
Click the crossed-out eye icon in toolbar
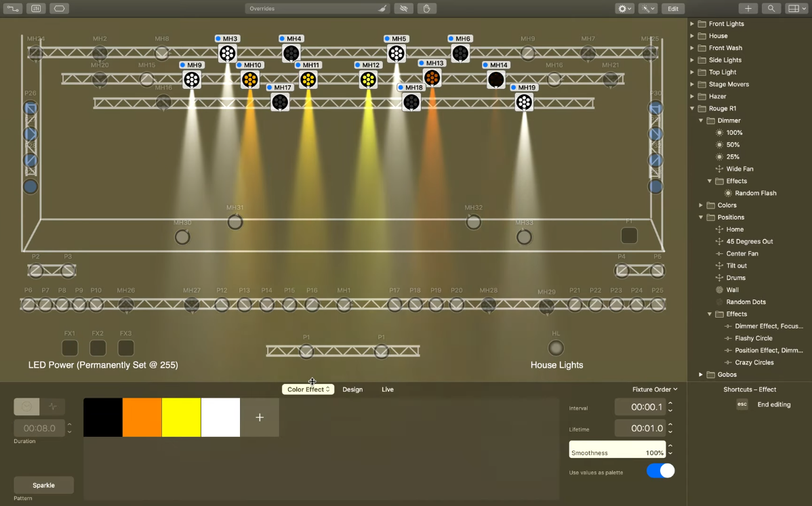tap(405, 9)
